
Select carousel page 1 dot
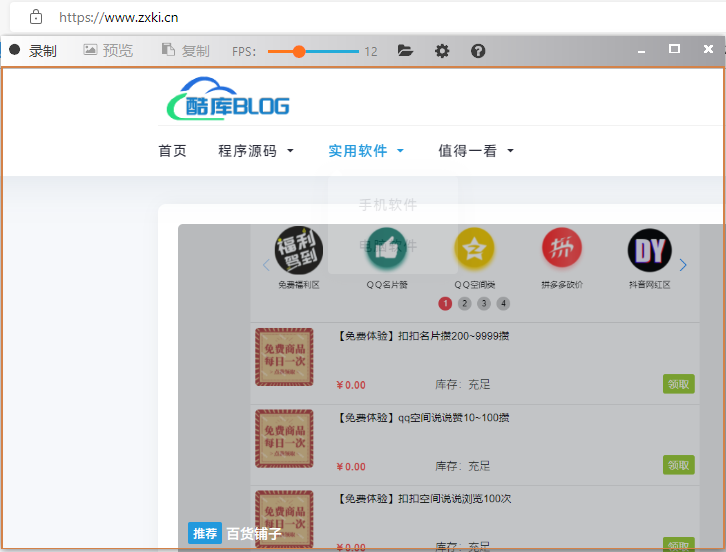tap(445, 304)
